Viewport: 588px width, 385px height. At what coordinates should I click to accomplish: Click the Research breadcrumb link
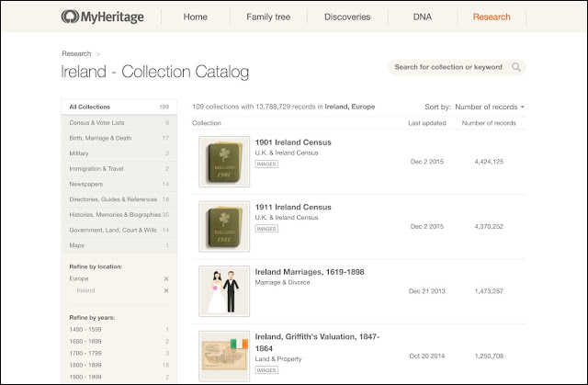pos(76,53)
